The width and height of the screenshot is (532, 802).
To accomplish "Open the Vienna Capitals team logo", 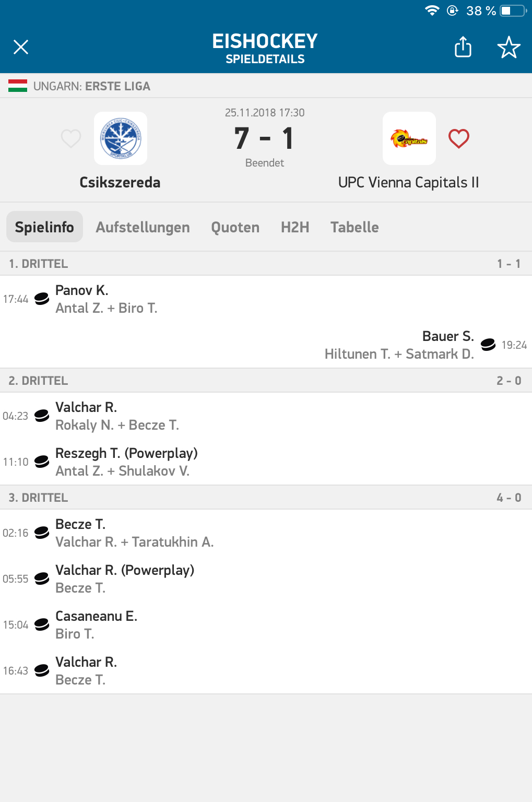I will [409, 139].
